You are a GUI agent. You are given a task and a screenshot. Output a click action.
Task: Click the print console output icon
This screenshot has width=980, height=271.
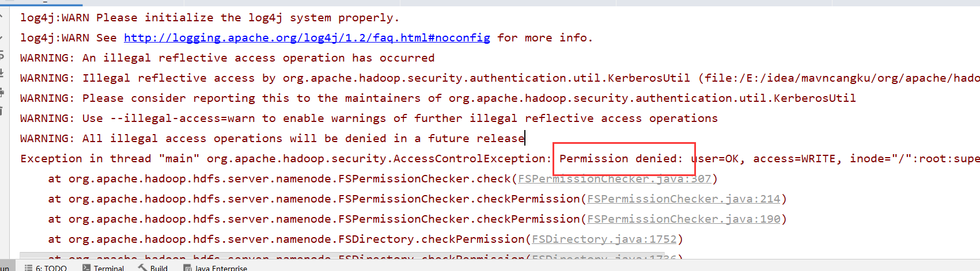tap(2, 92)
